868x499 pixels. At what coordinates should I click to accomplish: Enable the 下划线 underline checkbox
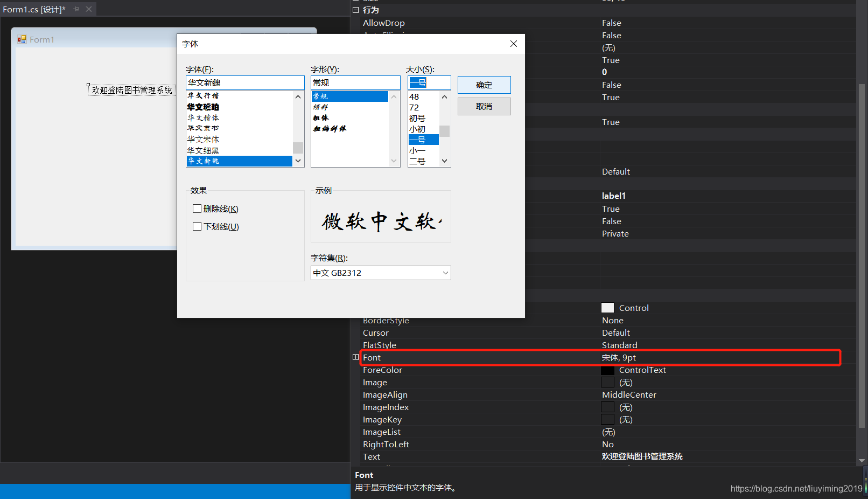point(197,226)
